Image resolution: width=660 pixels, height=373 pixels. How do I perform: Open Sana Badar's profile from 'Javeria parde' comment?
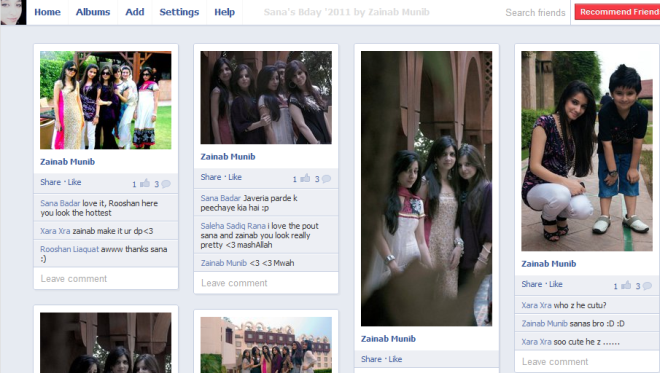tap(221, 198)
